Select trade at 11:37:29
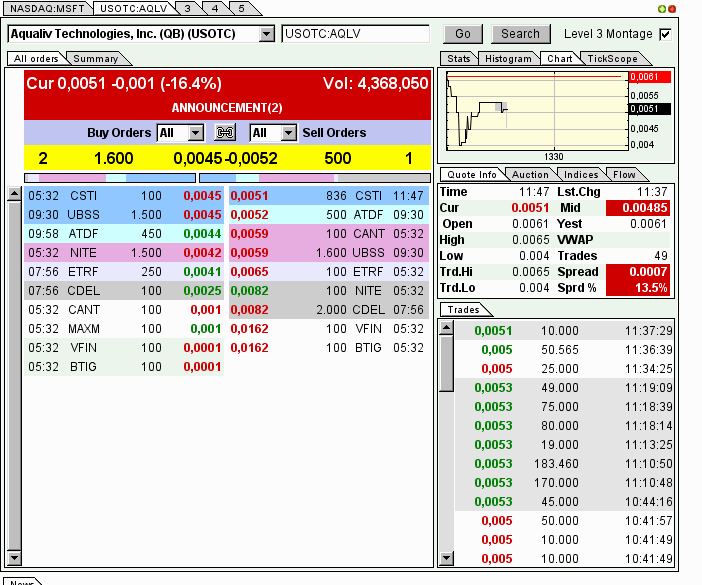 coord(564,331)
